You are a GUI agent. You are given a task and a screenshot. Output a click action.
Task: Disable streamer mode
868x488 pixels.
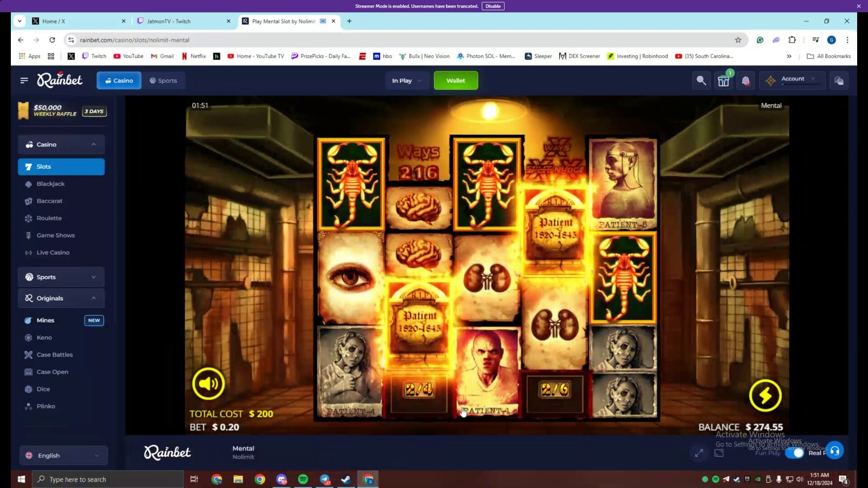tap(493, 6)
